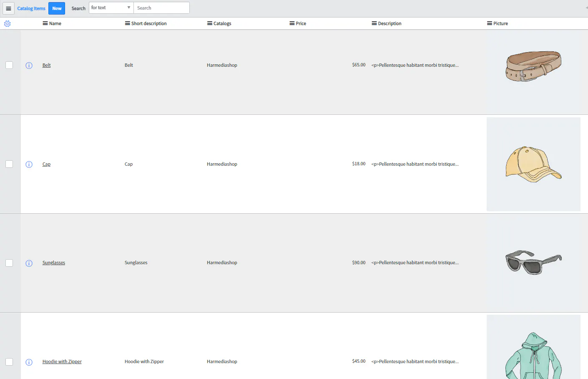Click the Cap product picture
This screenshot has height=379, width=588.
coord(533,164)
